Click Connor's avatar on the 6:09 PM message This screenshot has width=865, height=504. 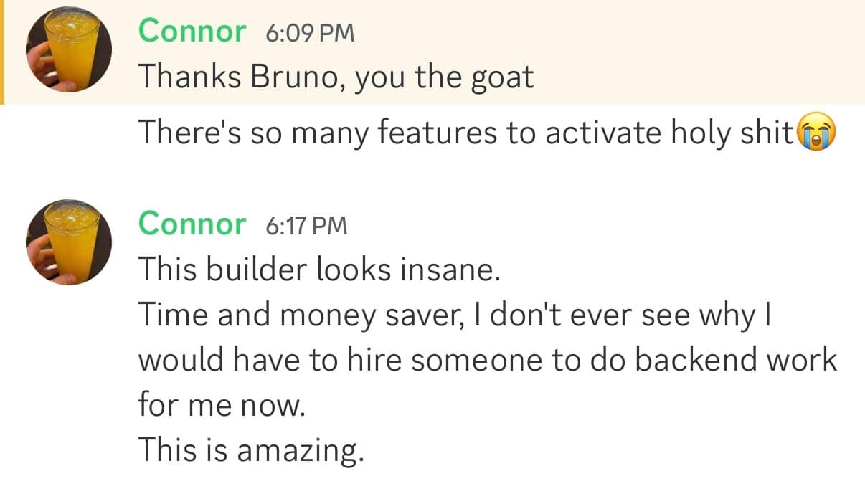tap(70, 50)
